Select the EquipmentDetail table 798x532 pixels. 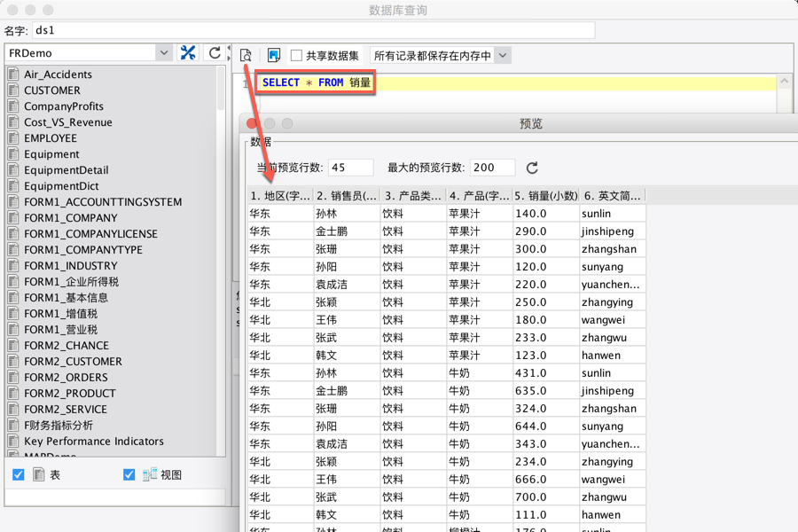point(66,170)
